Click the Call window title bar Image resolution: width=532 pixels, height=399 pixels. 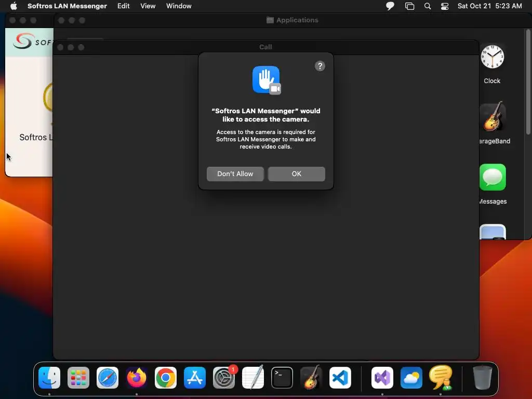pyautogui.click(x=265, y=47)
